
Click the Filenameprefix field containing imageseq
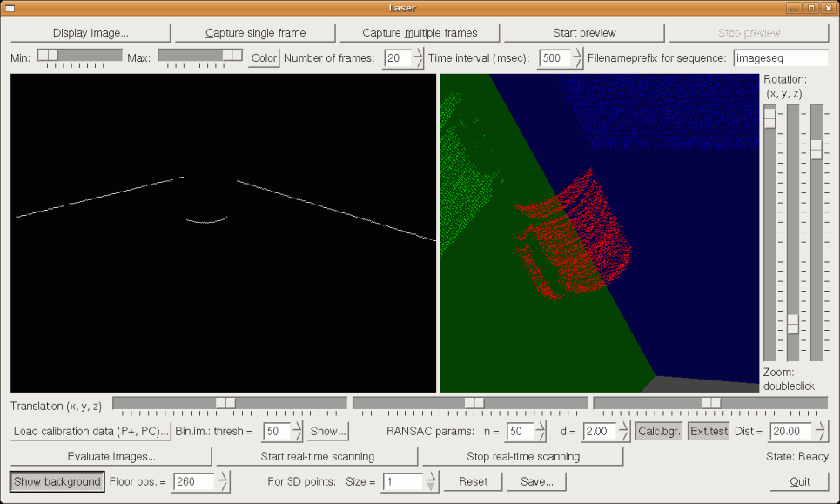[x=781, y=57]
